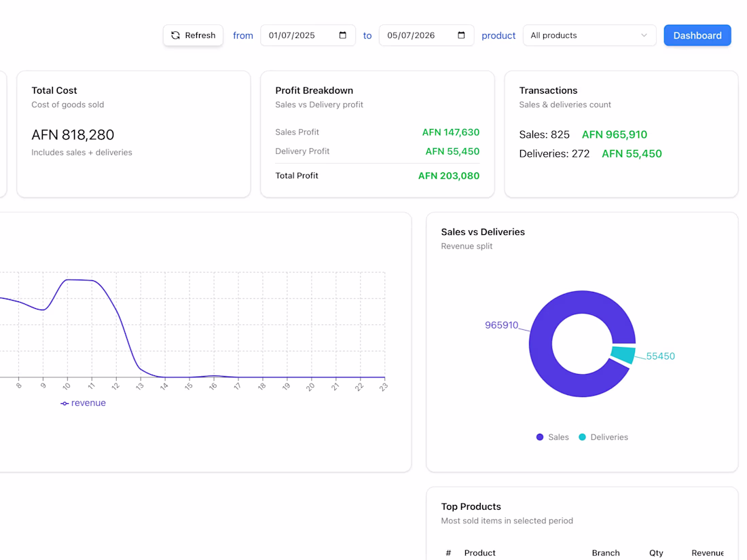Viewport: 747px width, 560px height.
Task: Toggle the Sales legend item
Action: tap(552, 437)
